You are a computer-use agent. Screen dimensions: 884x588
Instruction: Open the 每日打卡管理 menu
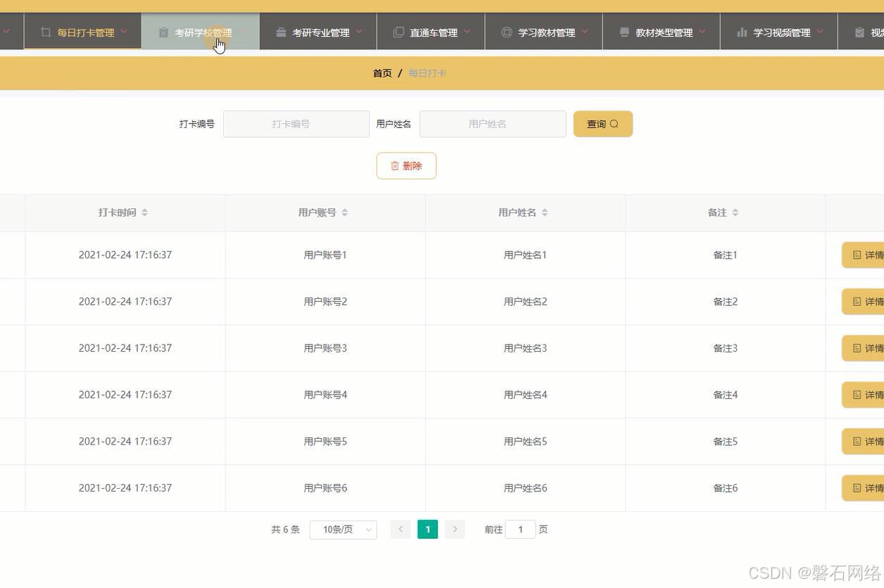83,32
